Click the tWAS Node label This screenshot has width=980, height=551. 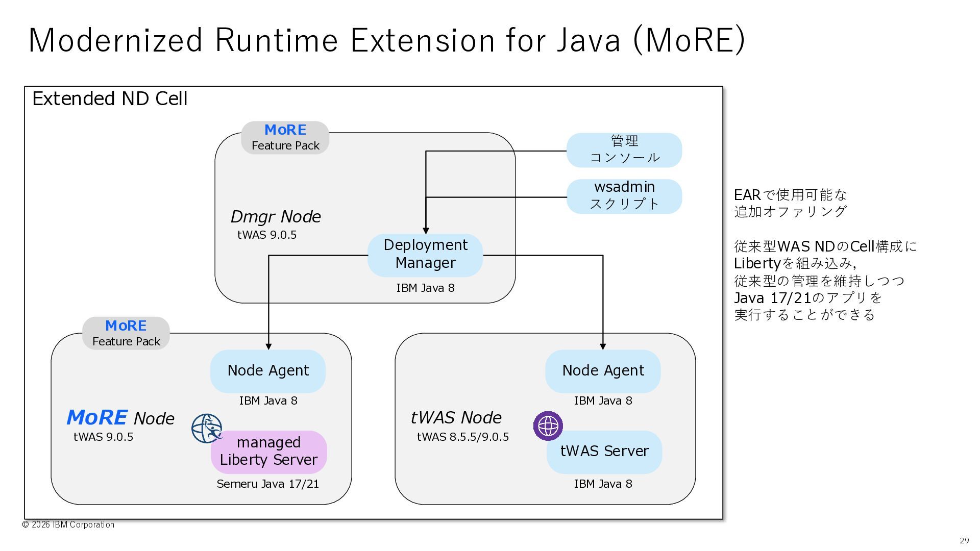coord(456,418)
